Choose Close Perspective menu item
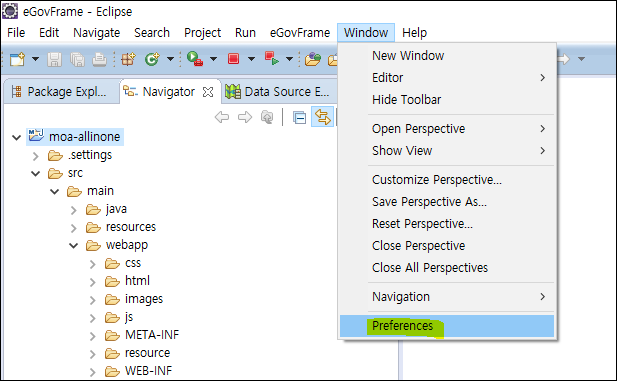The width and height of the screenshot is (617, 381). [447, 246]
